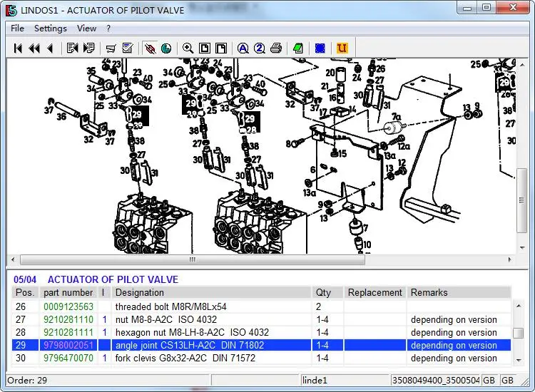Click callout 7a in diagram
The height and width of the screenshot is (392, 535).
(x=396, y=117)
